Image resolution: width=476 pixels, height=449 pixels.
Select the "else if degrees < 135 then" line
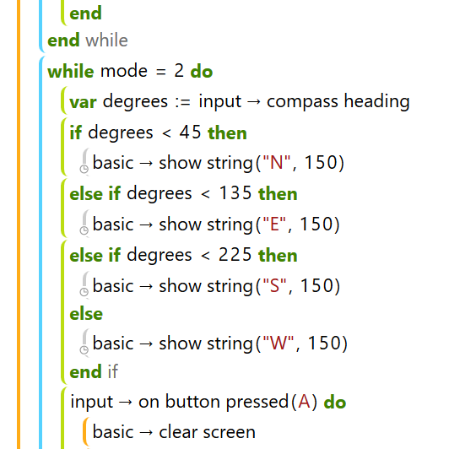(183, 193)
